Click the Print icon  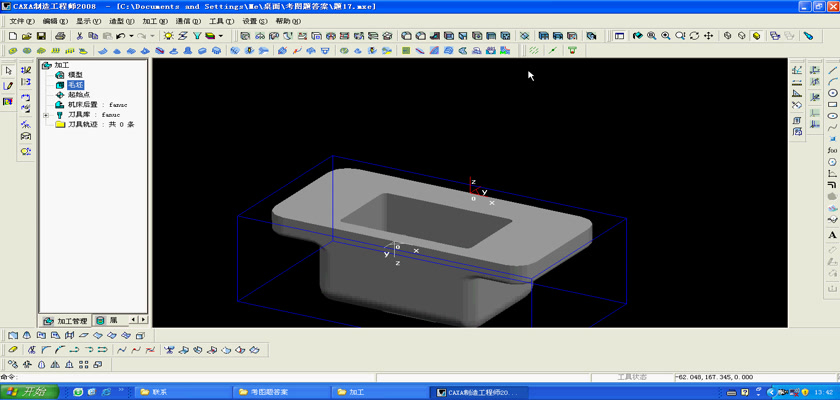click(60, 36)
